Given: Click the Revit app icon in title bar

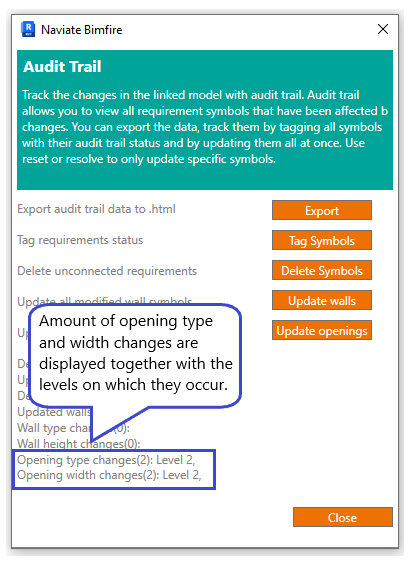Looking at the screenshot, I should pos(28,29).
